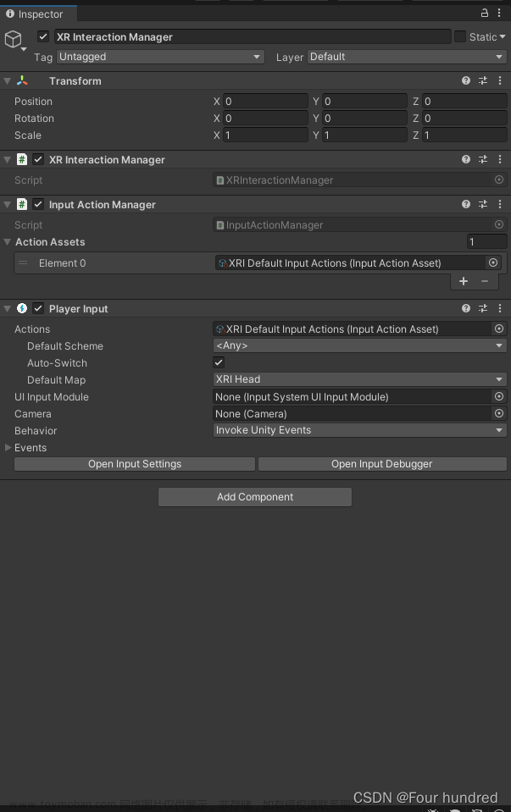The height and width of the screenshot is (812, 511).
Task: Open the Player Input component kebab menu
Action: tap(500, 307)
